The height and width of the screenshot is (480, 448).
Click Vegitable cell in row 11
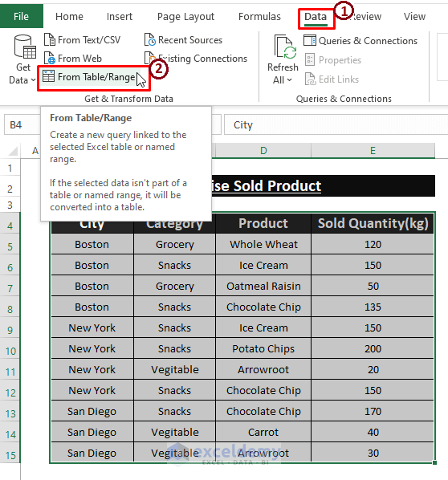[x=174, y=369]
